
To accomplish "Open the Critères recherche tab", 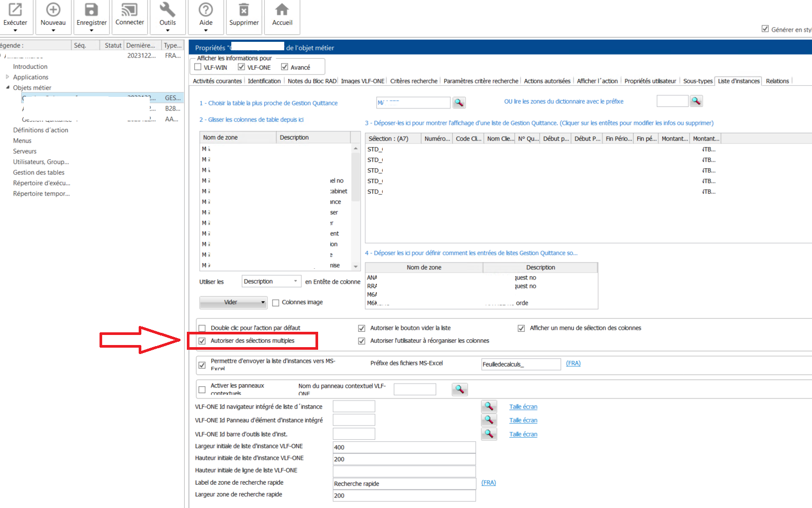I will (x=413, y=81).
